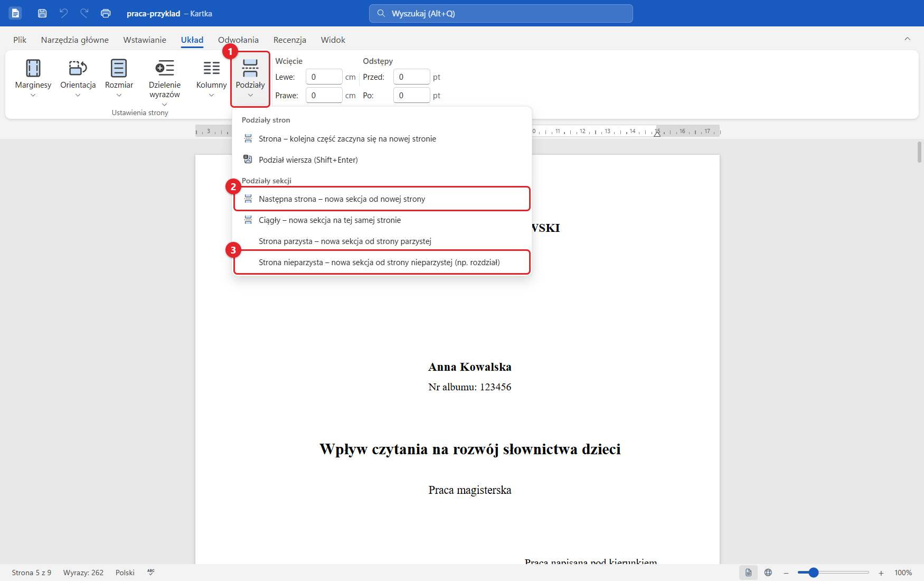Image resolution: width=924 pixels, height=581 pixels.
Task: Switch to the Wstawianie tab
Action: 145,40
